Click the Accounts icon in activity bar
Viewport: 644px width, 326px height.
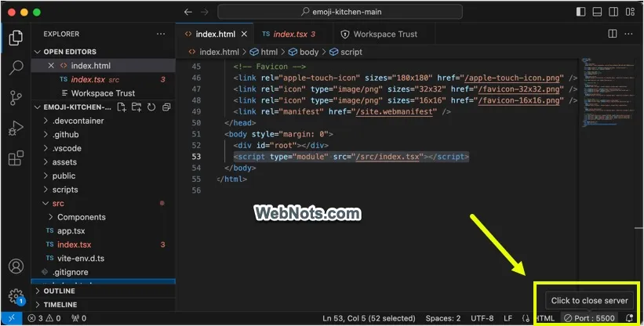(16, 268)
